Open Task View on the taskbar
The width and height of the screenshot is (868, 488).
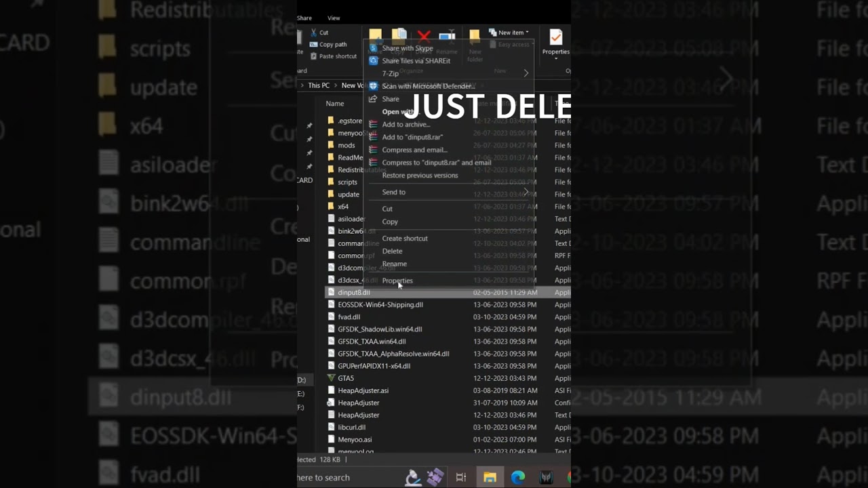(461, 478)
